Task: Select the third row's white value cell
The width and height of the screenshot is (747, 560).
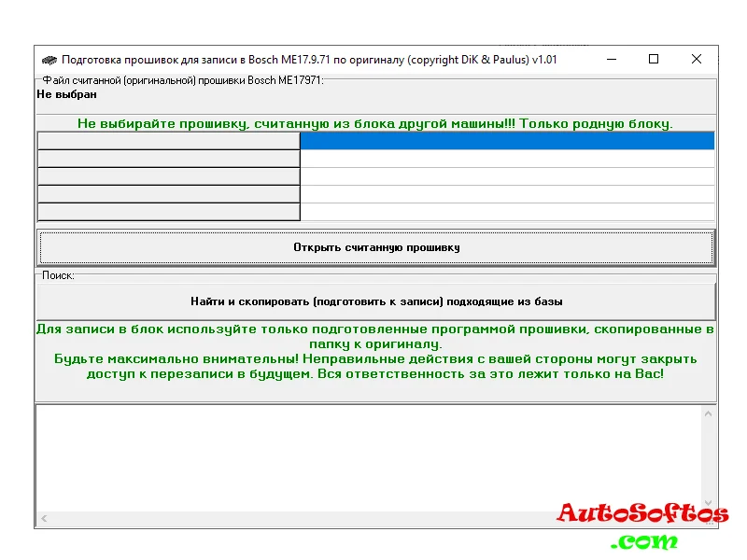Action: [507, 176]
